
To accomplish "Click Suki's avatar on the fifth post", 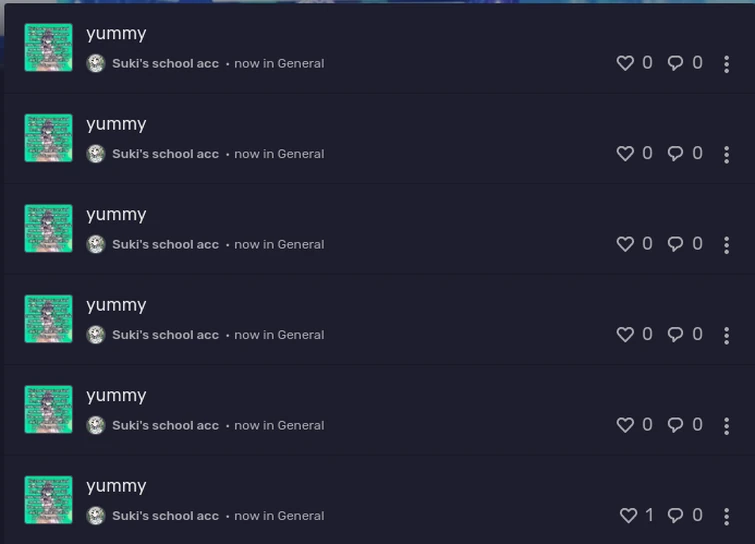I will tap(96, 425).
